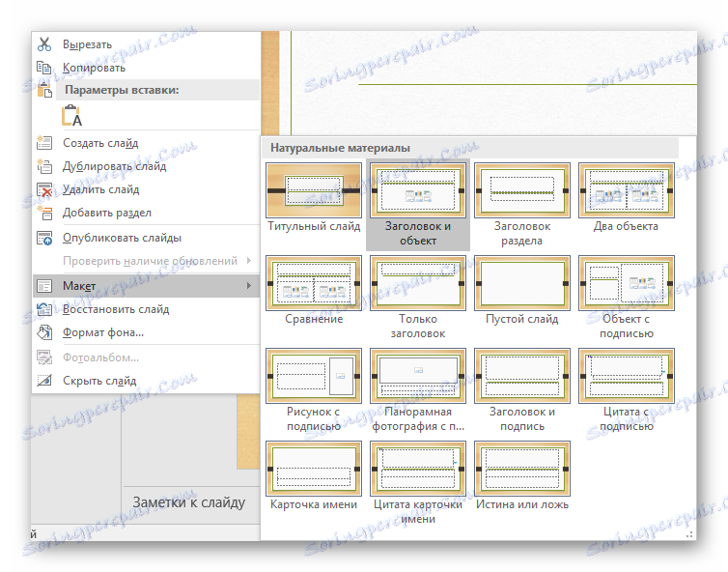This screenshot has width=728, height=572.
Task: Pick the Два объекта layout thumbnail
Action: (627, 190)
